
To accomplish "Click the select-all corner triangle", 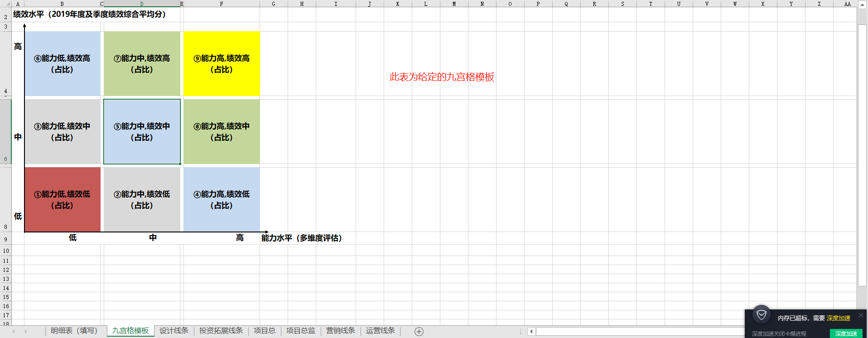I will click(6, 4).
